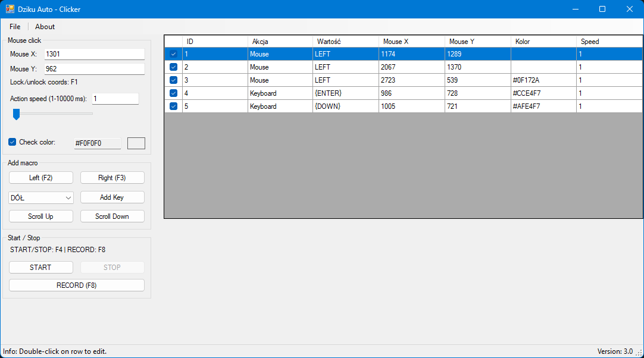
Task: Click the Dziku Auto-Clicker title bar icon
Action: coord(10,9)
